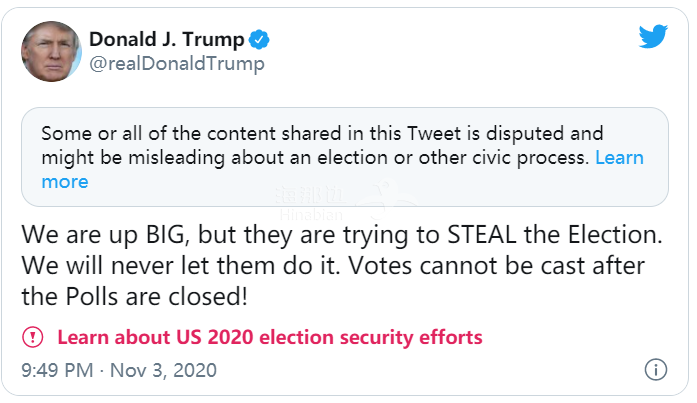This screenshot has height=403, width=697.
Task: Click the "Nov 3, 2020" date text
Action: 164,370
